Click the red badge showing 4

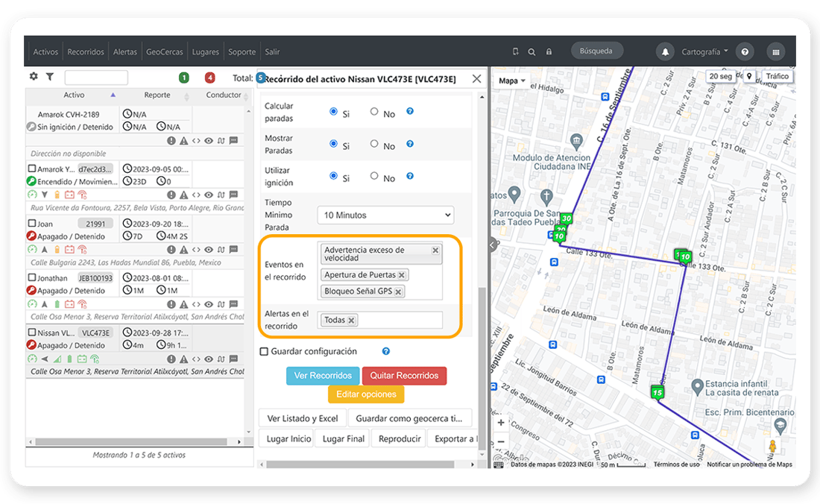click(209, 78)
